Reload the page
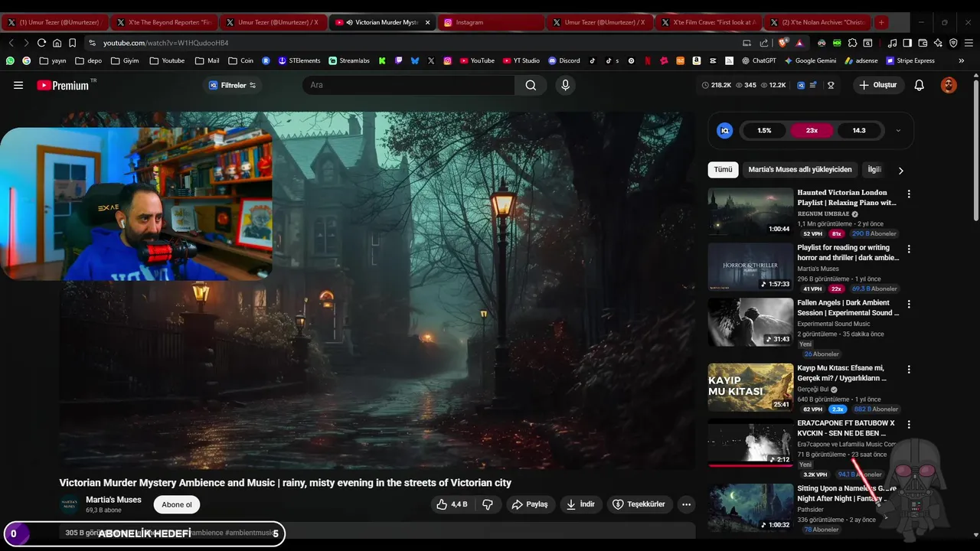This screenshot has height=551, width=980. coord(41,43)
